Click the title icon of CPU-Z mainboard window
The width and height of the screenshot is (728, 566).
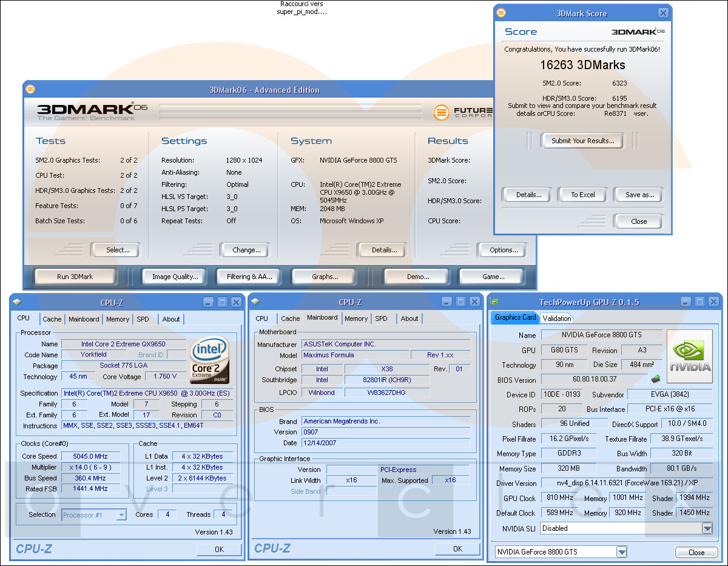point(255,302)
